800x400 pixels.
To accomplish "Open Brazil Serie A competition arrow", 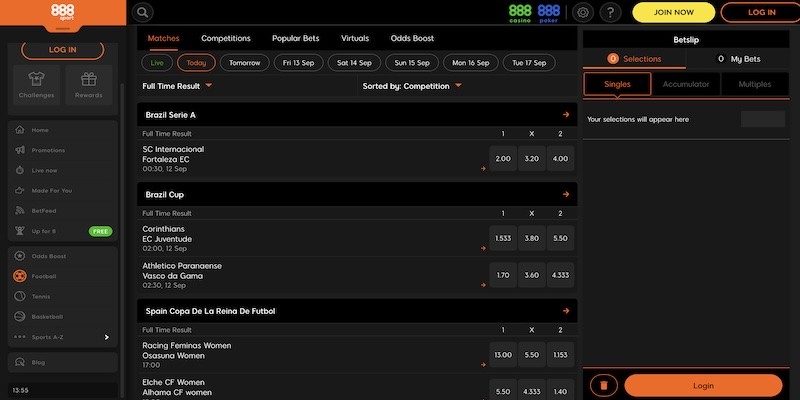I will pyautogui.click(x=566, y=115).
